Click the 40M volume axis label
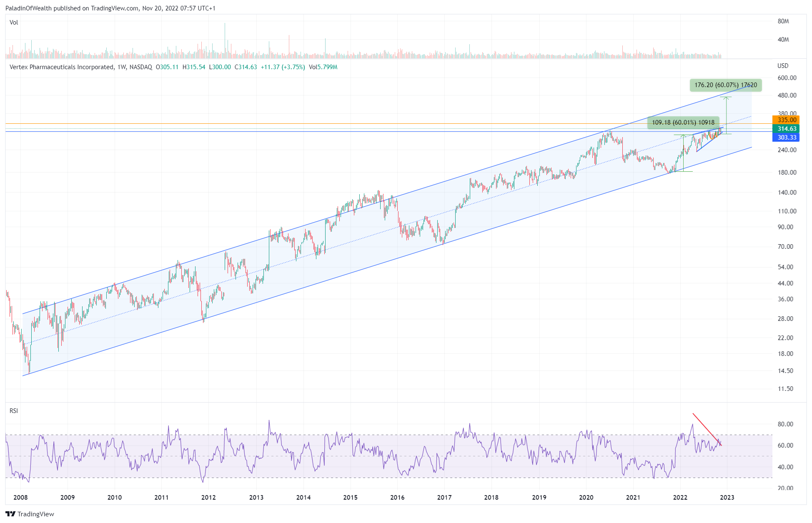The width and height of the screenshot is (812, 523). [x=783, y=40]
